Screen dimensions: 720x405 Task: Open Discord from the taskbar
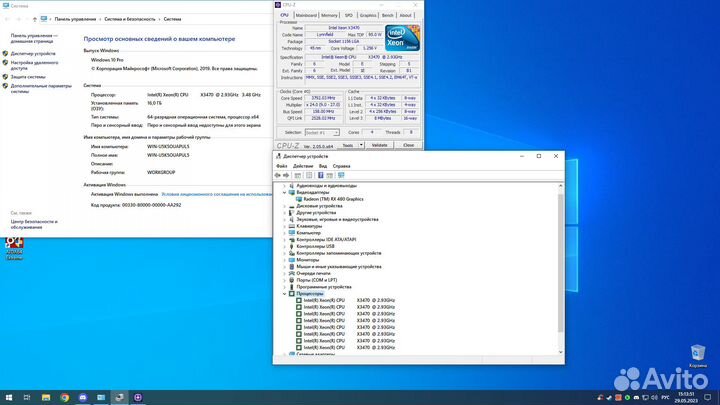click(x=83, y=397)
